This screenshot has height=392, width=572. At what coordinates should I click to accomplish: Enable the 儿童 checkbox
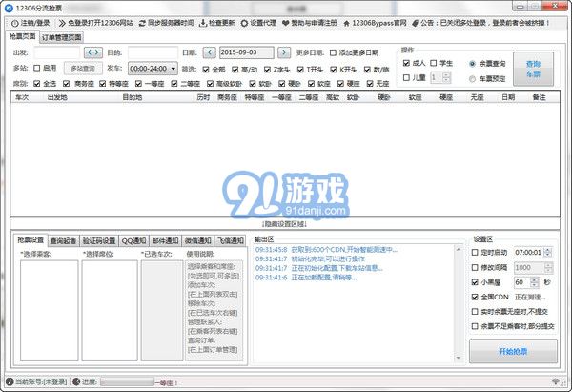[406, 78]
